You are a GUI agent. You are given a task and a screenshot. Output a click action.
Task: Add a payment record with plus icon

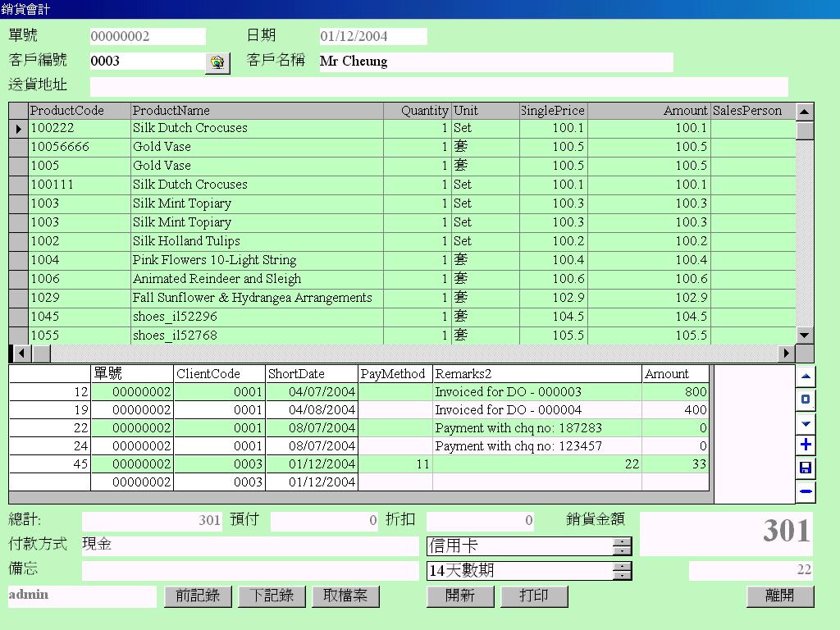[x=806, y=445]
